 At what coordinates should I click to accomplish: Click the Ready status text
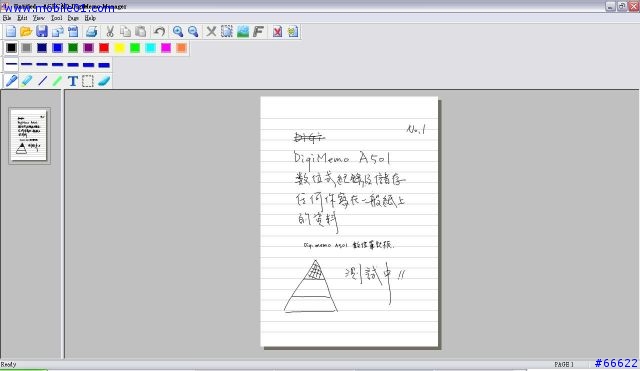pyautogui.click(x=8, y=364)
